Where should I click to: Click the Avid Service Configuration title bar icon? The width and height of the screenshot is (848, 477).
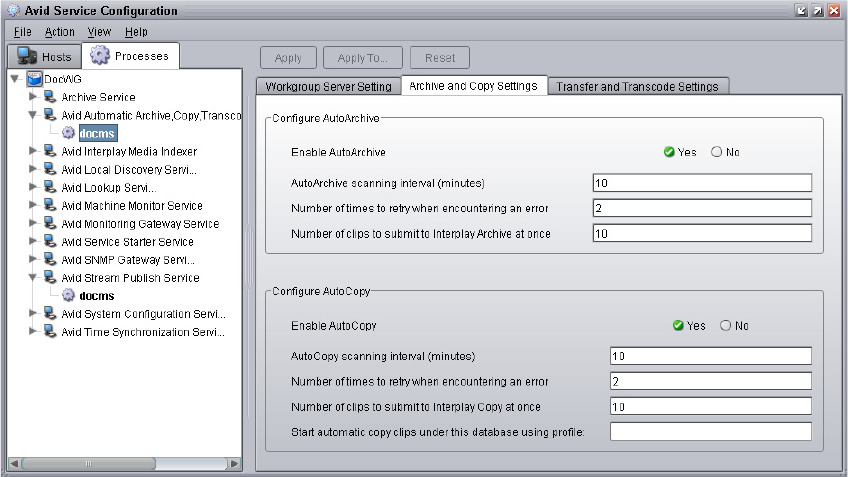pyautogui.click(x=14, y=10)
